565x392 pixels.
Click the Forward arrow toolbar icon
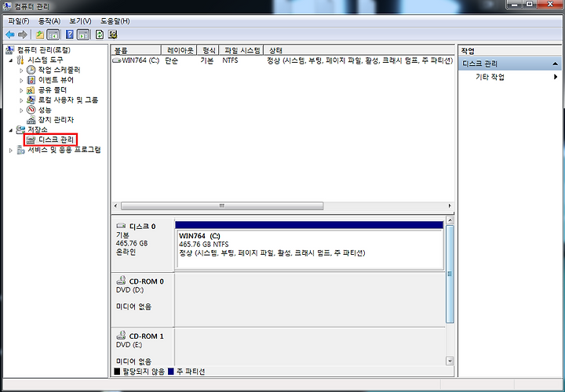(x=22, y=34)
